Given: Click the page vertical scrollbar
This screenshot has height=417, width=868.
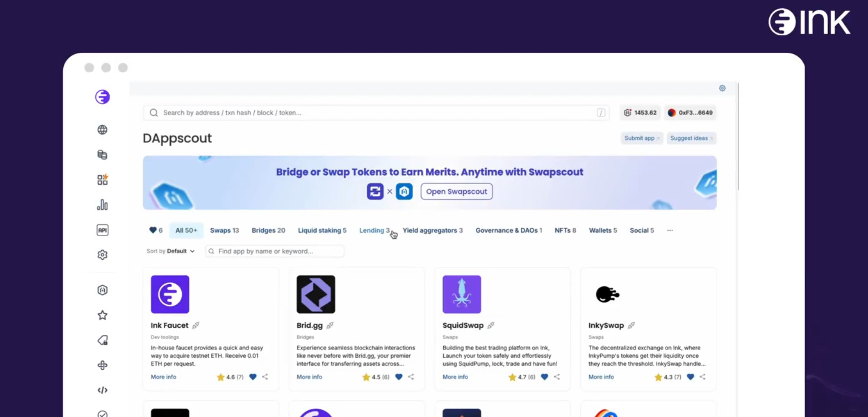Looking at the screenshot, I should click(738, 136).
